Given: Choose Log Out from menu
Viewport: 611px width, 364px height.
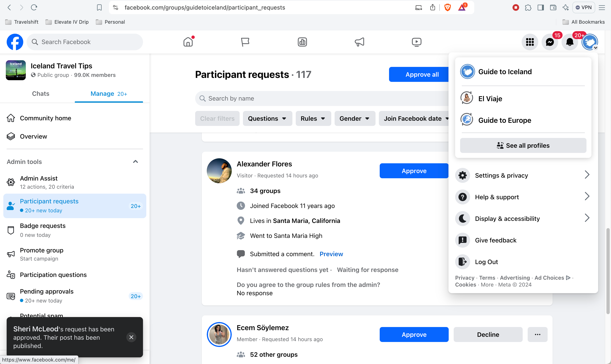Looking at the screenshot, I should tap(523, 262).
